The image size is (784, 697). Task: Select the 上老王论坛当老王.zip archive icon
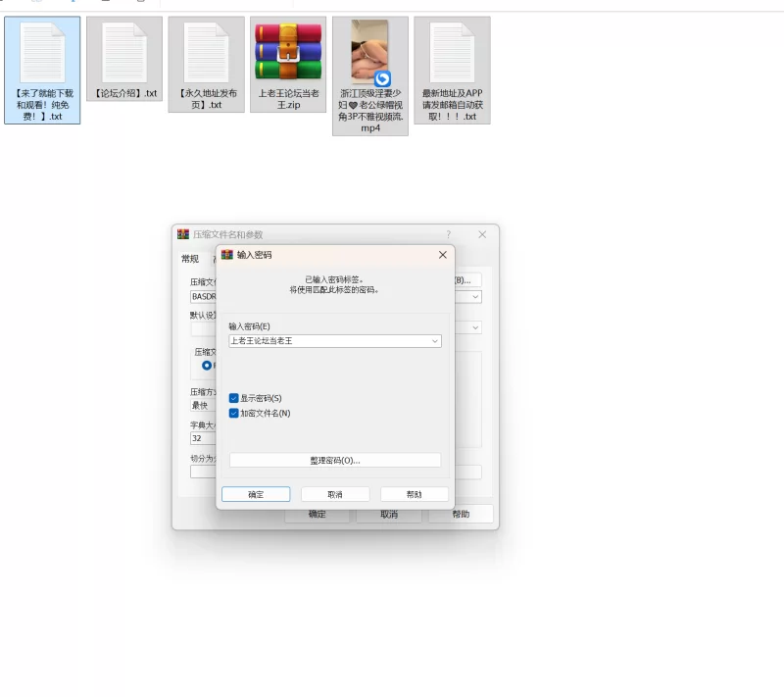(288, 52)
